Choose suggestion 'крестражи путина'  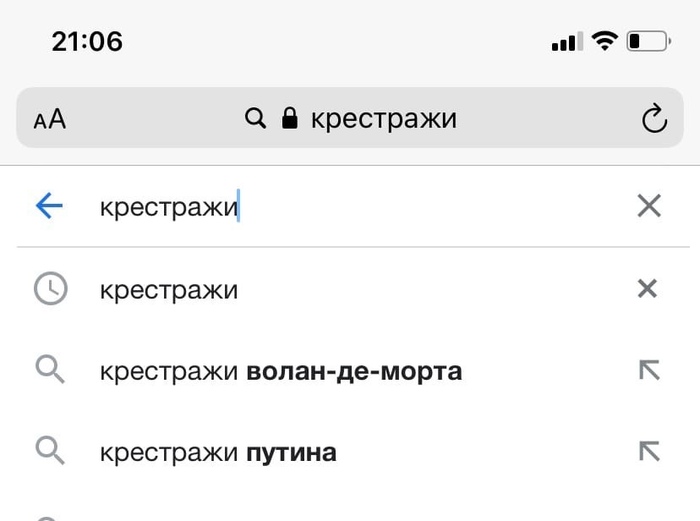[x=218, y=453]
